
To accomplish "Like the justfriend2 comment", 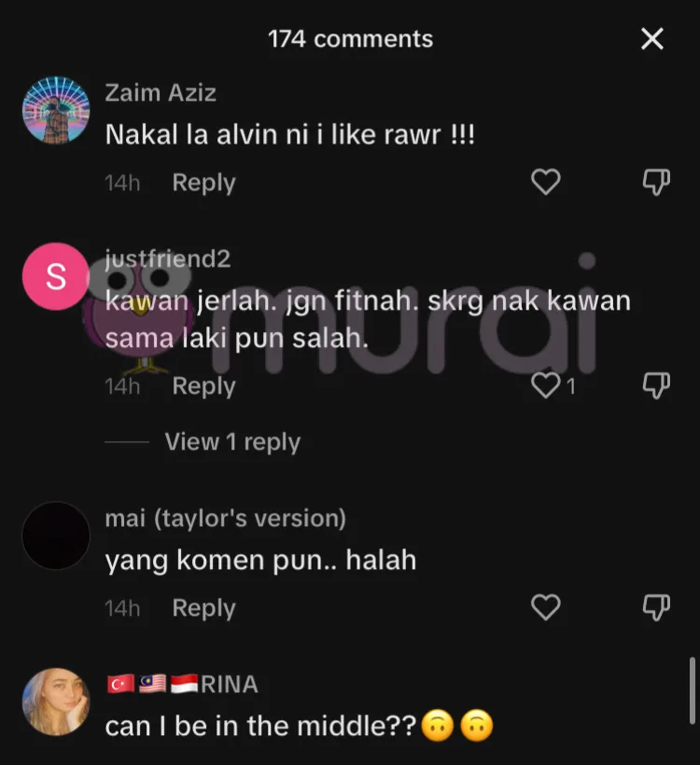I will tap(545, 385).
